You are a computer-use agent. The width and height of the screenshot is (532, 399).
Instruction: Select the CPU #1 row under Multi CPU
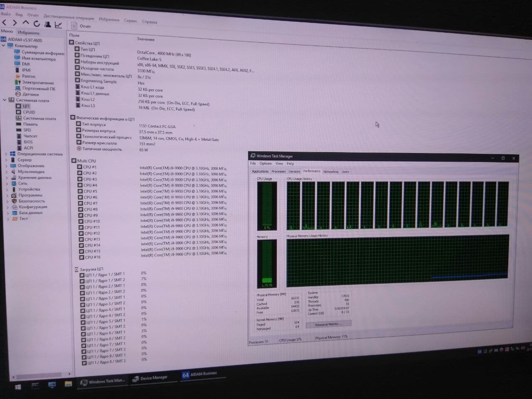coord(90,167)
